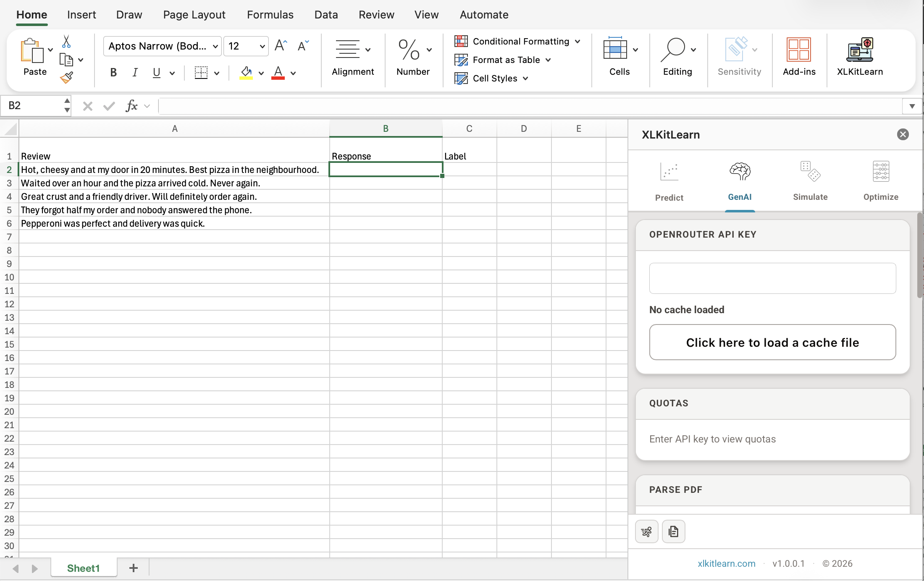Click the Borders icon
This screenshot has width=924, height=581.
[201, 73]
